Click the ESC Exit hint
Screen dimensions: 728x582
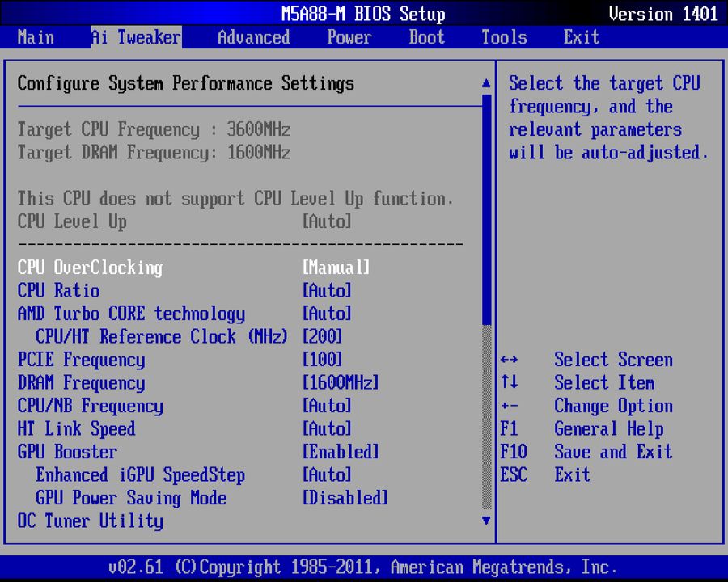545,475
